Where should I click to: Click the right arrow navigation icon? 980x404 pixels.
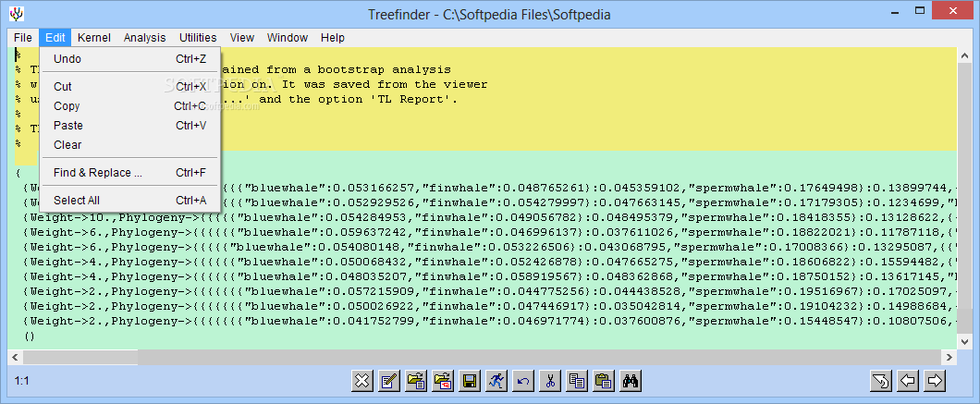pyautogui.click(x=935, y=381)
